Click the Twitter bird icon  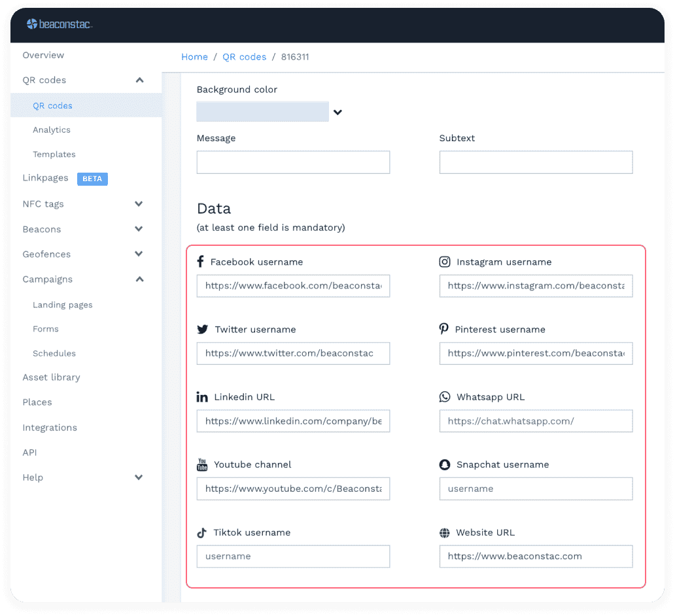pyautogui.click(x=202, y=330)
